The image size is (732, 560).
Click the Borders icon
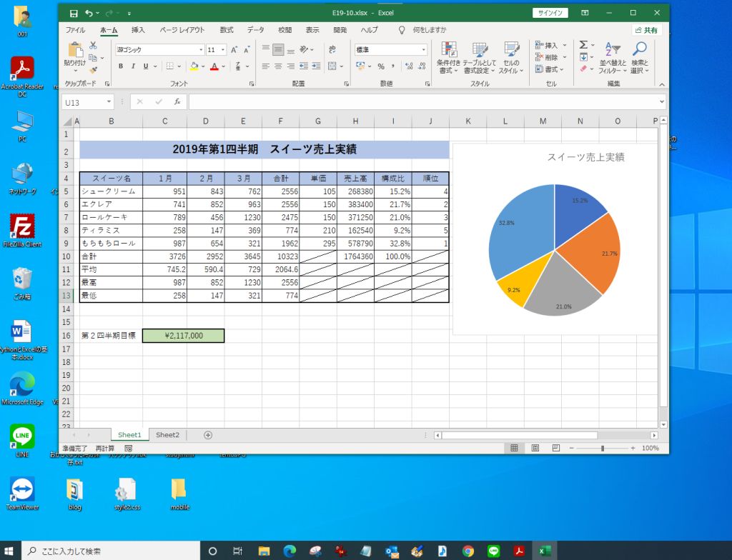pyautogui.click(x=170, y=66)
